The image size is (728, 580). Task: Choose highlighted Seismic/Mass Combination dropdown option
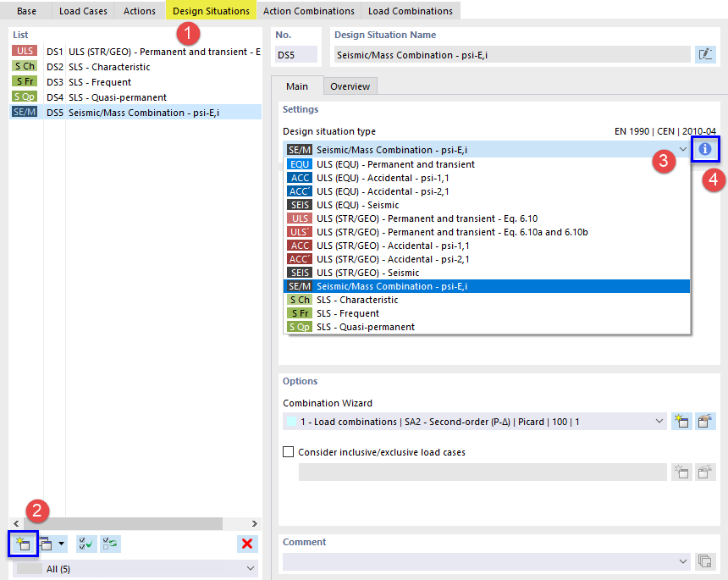(487, 286)
